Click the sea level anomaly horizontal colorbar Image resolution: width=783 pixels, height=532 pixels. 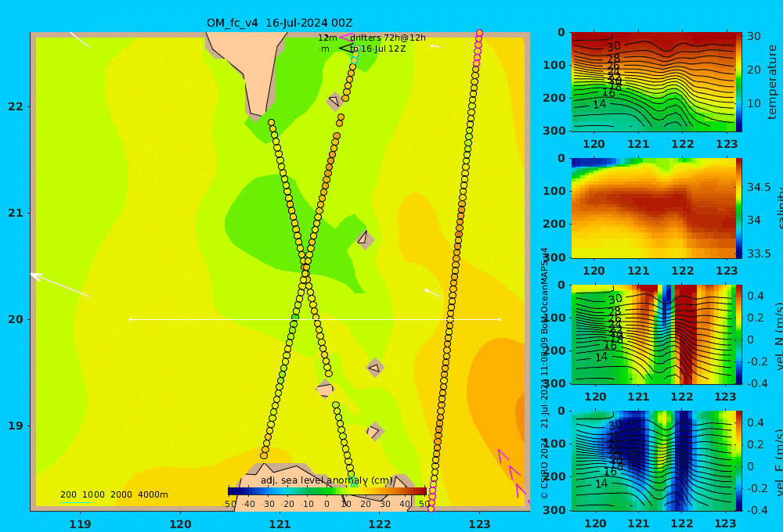point(327,491)
